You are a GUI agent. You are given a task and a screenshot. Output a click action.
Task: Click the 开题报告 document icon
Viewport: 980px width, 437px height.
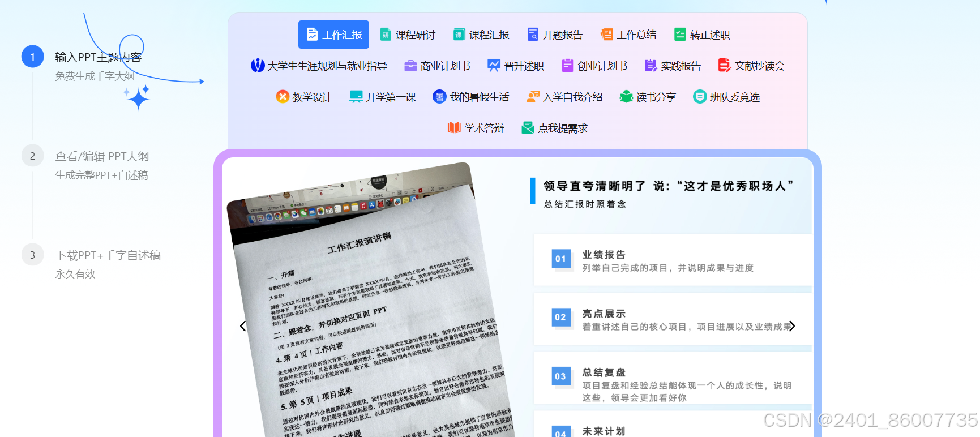(533, 35)
